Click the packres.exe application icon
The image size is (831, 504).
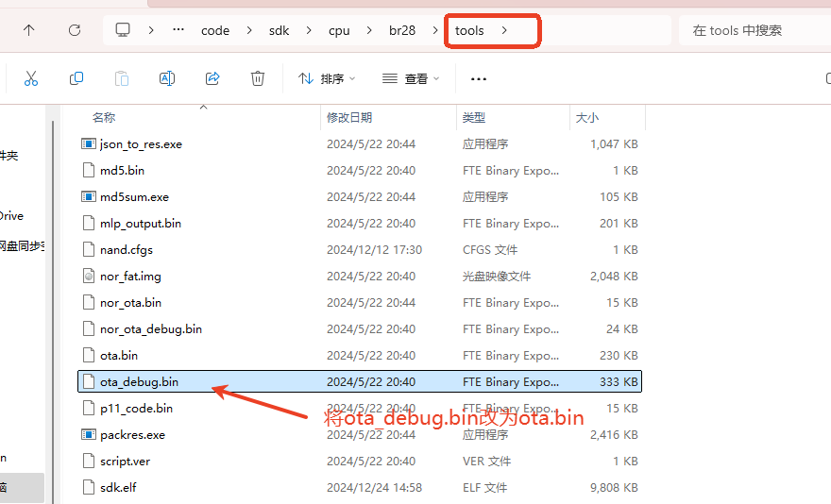point(89,434)
